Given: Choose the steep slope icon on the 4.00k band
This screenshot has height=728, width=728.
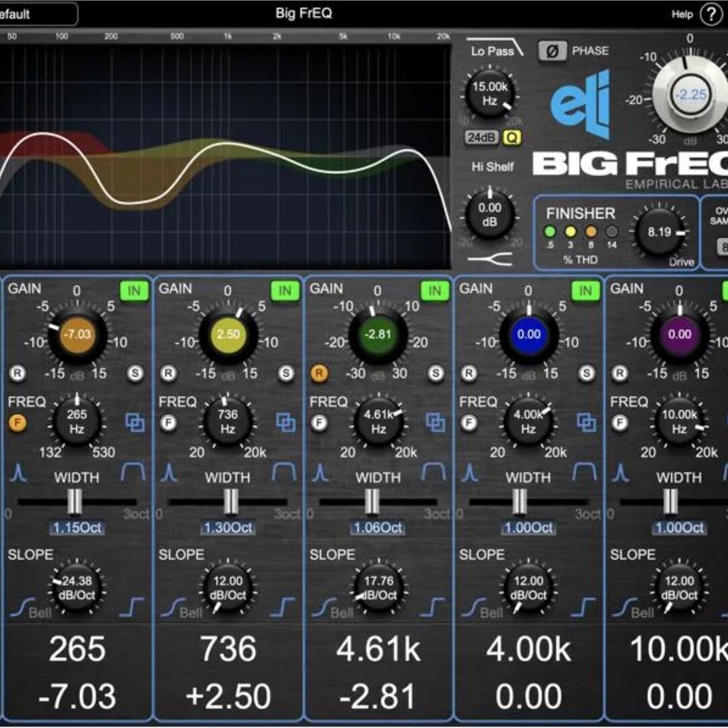Looking at the screenshot, I should point(583,607).
